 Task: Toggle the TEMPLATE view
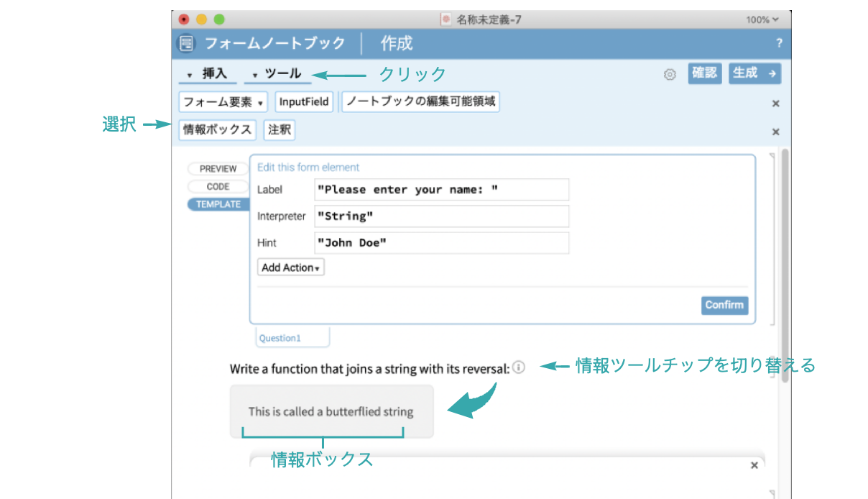pyautogui.click(x=218, y=203)
